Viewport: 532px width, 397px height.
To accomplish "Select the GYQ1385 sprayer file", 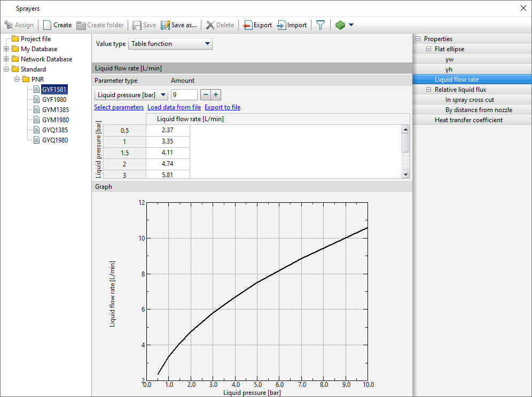I will (55, 130).
